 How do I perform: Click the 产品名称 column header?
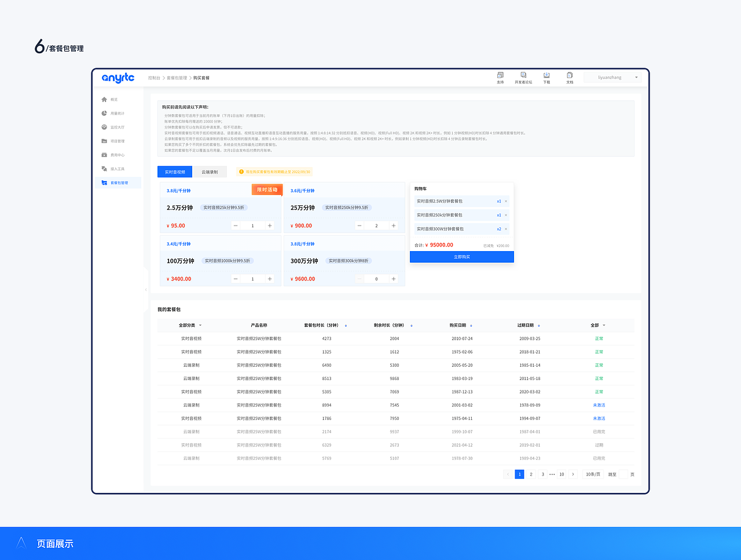(x=259, y=326)
